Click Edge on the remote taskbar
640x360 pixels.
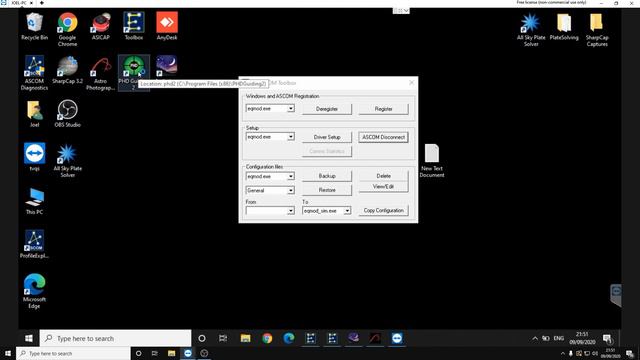coord(289,338)
